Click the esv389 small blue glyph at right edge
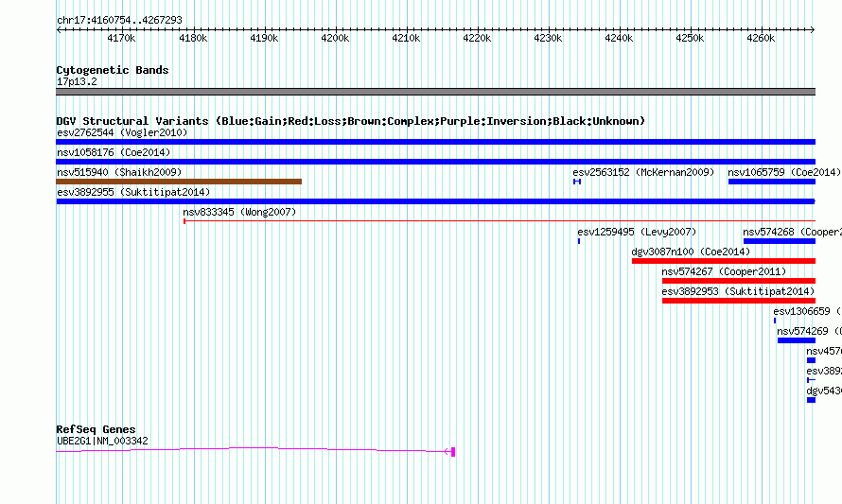Screen dimensions: 842x504 pyautogui.click(x=811, y=380)
